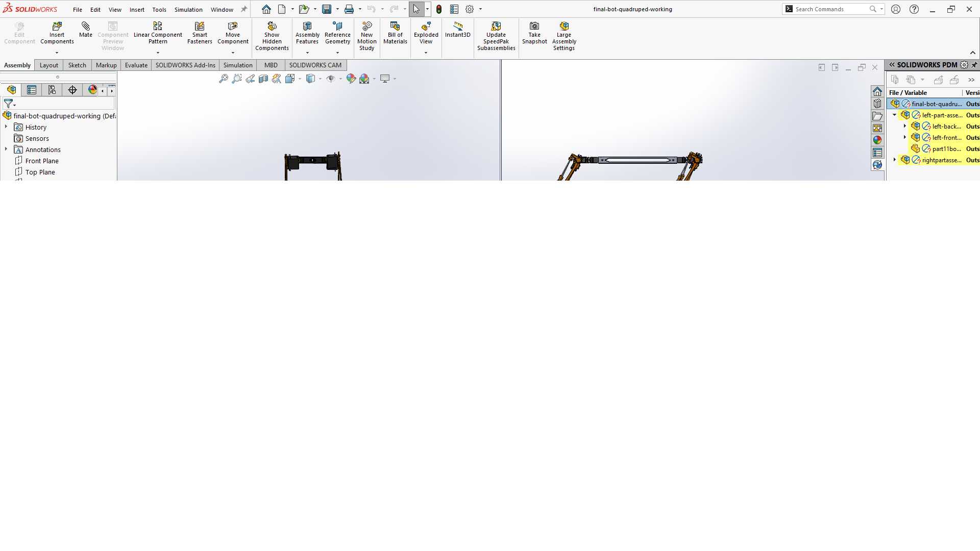Open the user login account button
Screen dimensions: 980x551
tap(896, 9)
